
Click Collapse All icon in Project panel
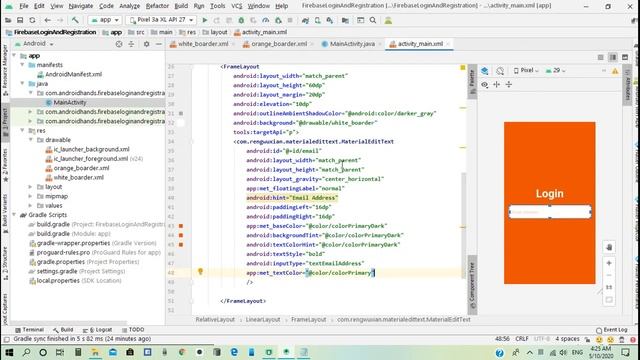[131, 44]
